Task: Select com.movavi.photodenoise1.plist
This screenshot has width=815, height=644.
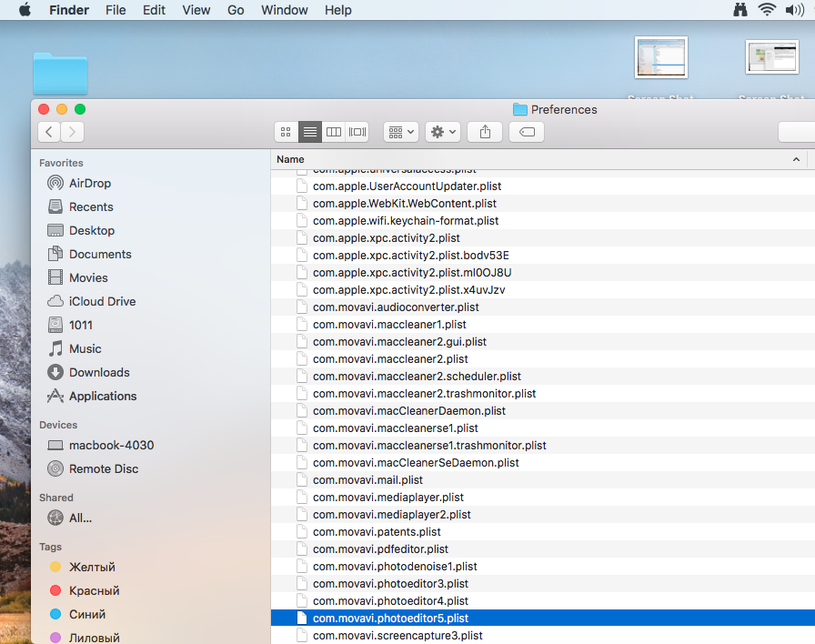Action: pos(543,567)
